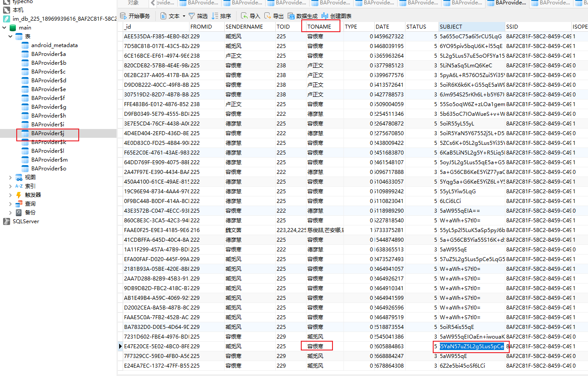Select the typecho connection
The width and height of the screenshot is (588, 376).
coord(22,2)
